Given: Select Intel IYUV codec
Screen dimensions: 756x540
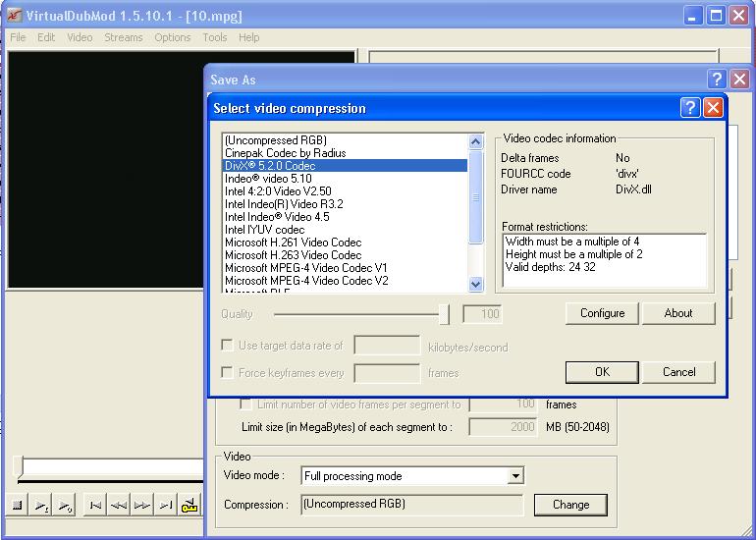Looking at the screenshot, I should coord(345,230).
